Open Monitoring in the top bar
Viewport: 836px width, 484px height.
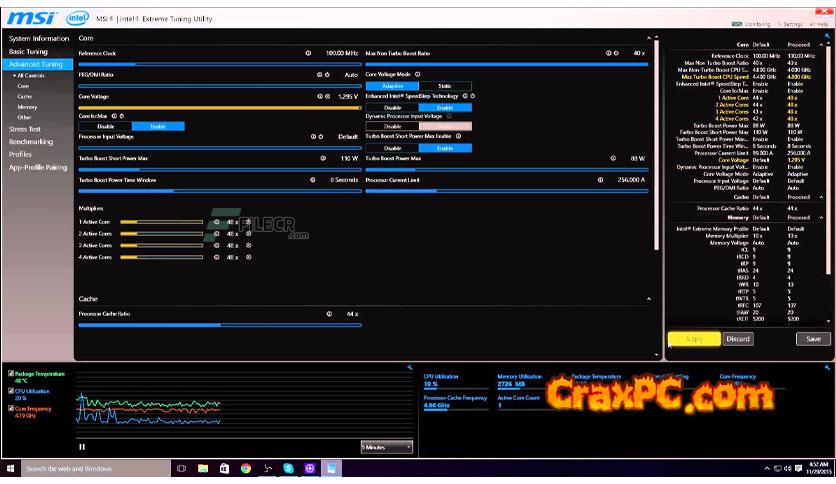(x=751, y=24)
